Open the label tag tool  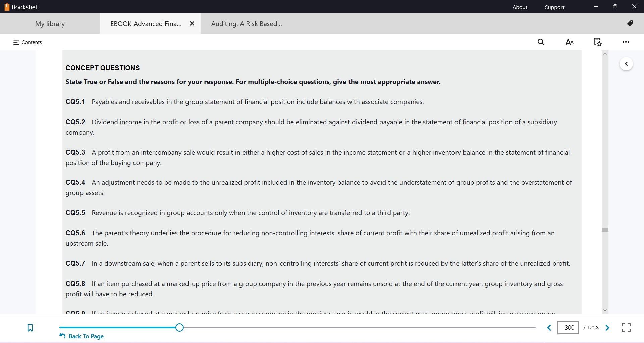(631, 23)
